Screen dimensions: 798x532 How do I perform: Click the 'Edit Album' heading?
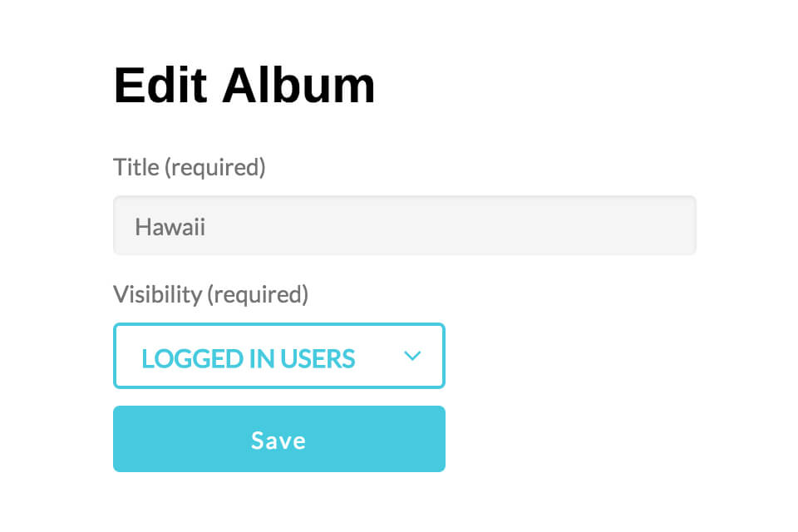pyautogui.click(x=244, y=85)
